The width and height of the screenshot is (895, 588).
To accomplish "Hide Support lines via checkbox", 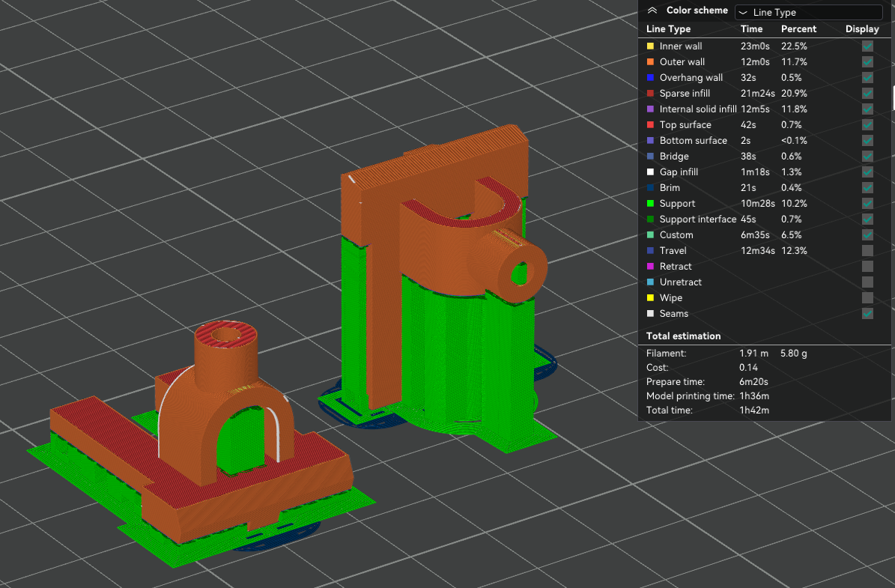I will tap(867, 203).
